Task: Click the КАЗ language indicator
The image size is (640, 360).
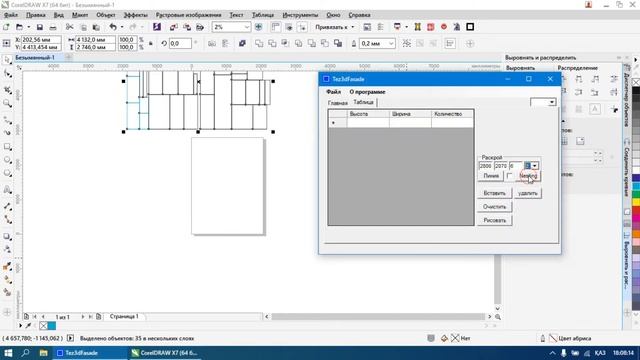Action: pyautogui.click(x=600, y=353)
